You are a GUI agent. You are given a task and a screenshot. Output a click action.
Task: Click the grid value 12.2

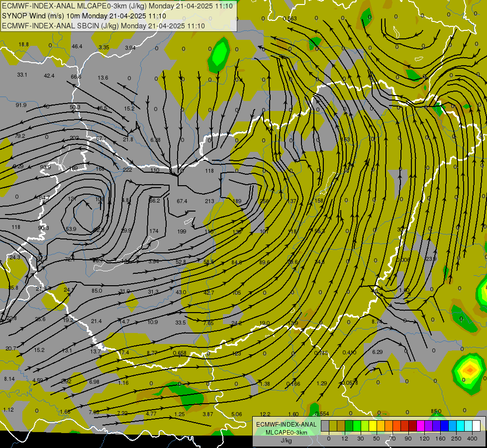click(265, 414)
